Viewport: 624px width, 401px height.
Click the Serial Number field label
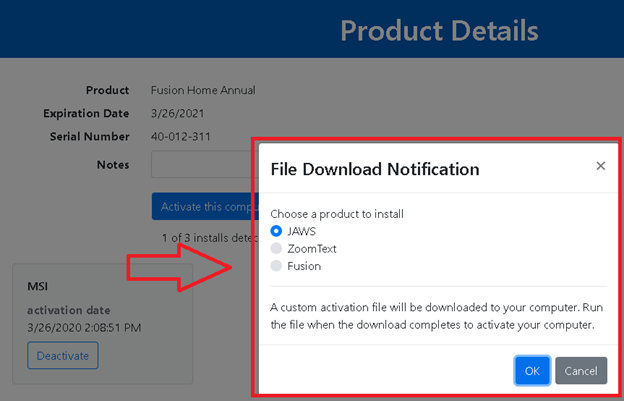click(x=89, y=137)
